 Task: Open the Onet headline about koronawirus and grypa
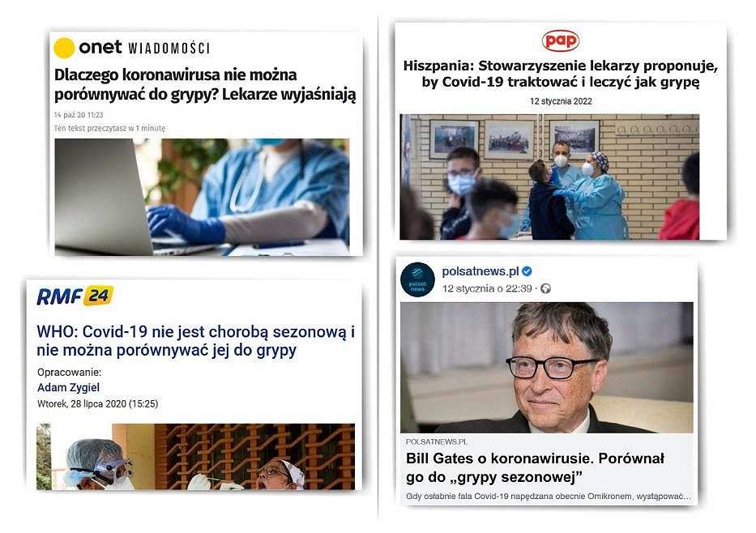click(205, 85)
